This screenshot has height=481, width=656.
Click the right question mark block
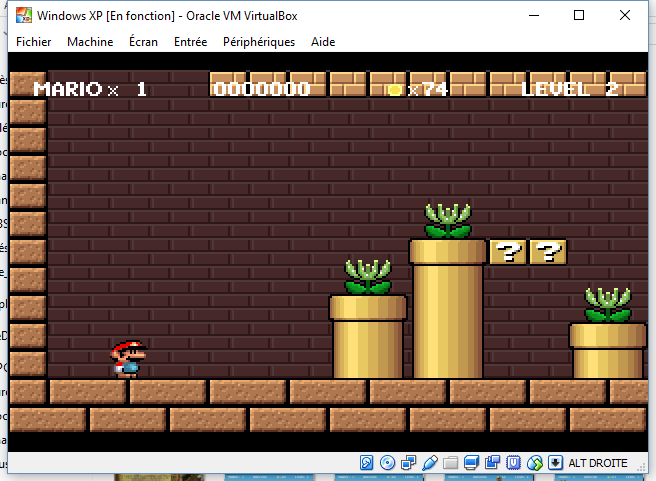pos(548,252)
